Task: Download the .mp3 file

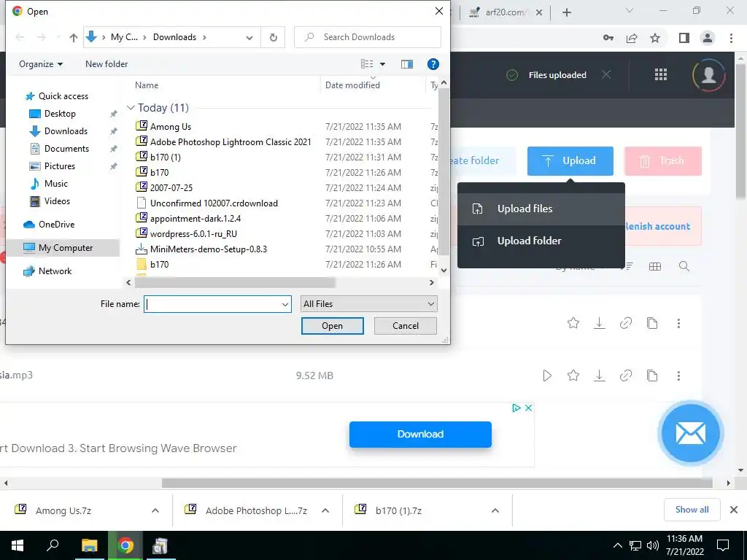Action: (x=600, y=376)
